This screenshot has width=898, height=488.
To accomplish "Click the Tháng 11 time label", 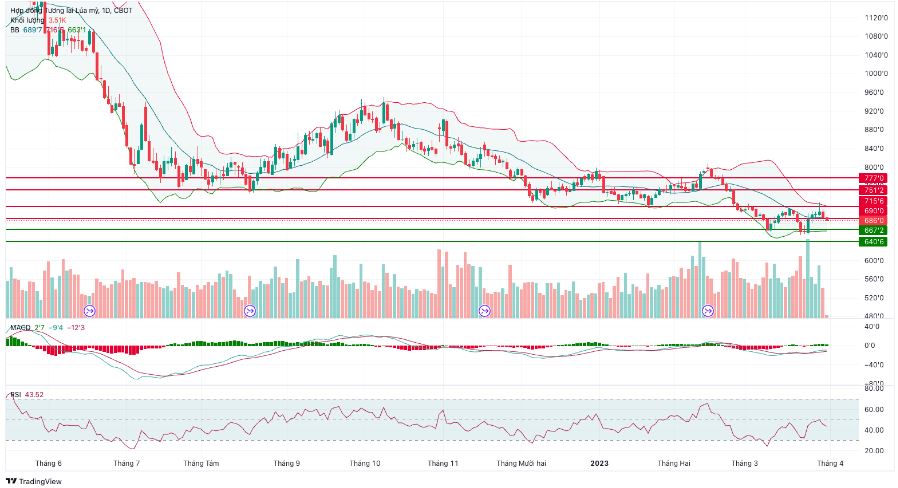I will (x=443, y=463).
